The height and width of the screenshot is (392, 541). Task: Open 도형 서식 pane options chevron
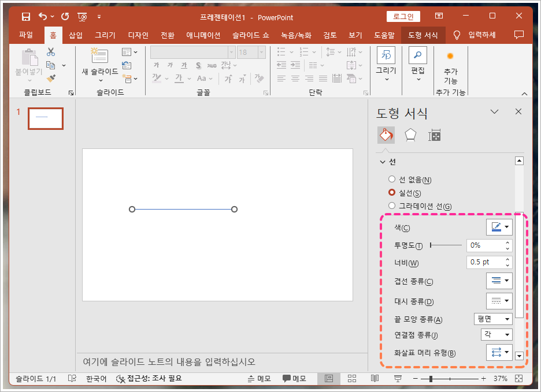point(494,111)
